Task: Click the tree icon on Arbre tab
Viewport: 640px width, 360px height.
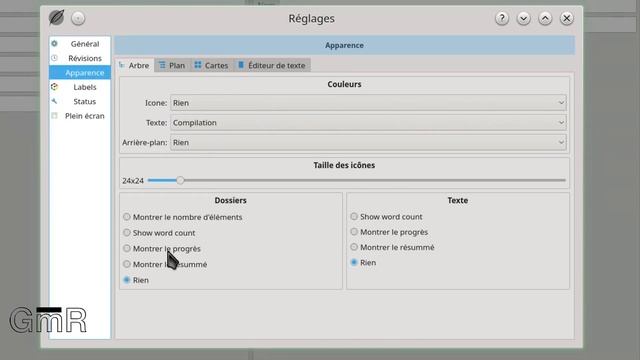Action: [122, 65]
